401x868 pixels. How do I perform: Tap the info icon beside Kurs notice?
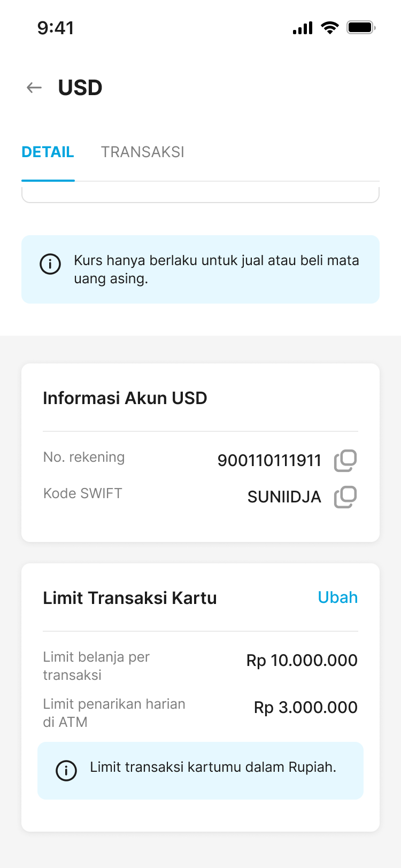[x=50, y=264]
